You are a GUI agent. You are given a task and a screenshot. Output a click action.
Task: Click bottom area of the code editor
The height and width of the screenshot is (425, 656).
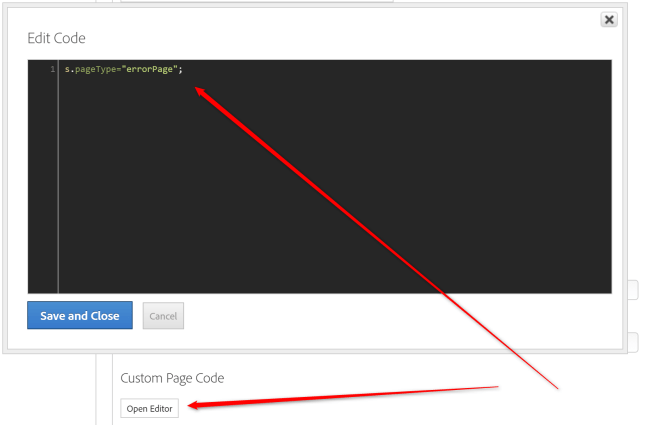click(x=330, y=280)
